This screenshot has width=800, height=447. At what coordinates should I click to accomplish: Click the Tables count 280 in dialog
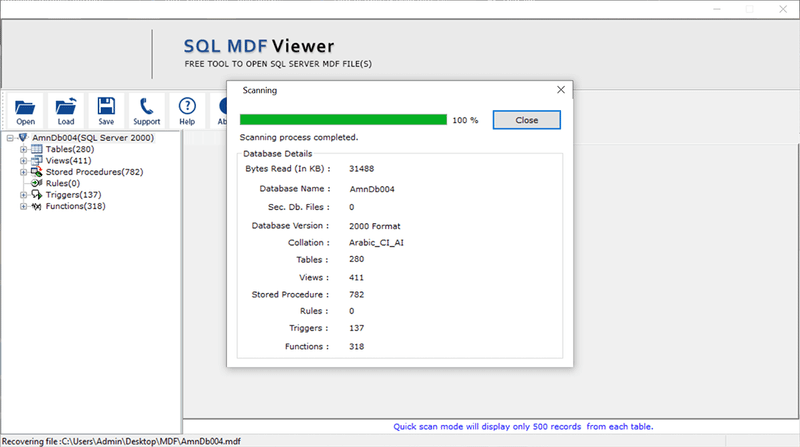click(357, 259)
